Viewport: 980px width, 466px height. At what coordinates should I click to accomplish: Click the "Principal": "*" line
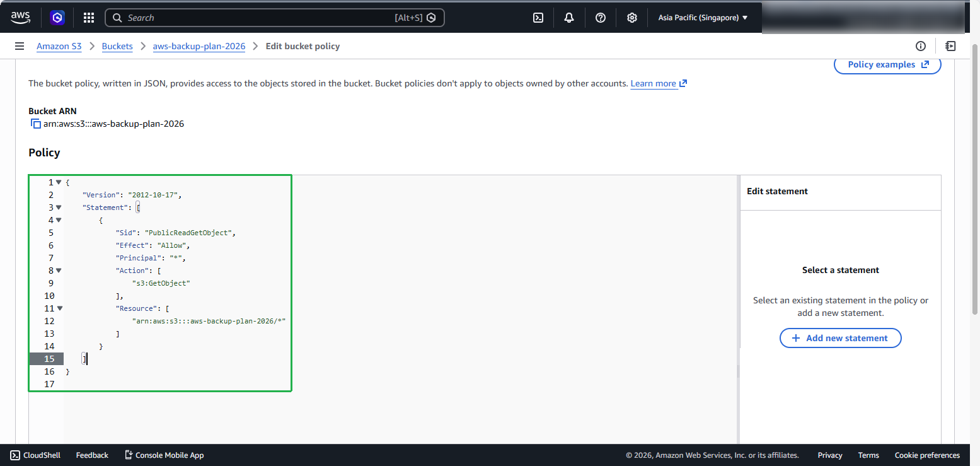(151, 258)
